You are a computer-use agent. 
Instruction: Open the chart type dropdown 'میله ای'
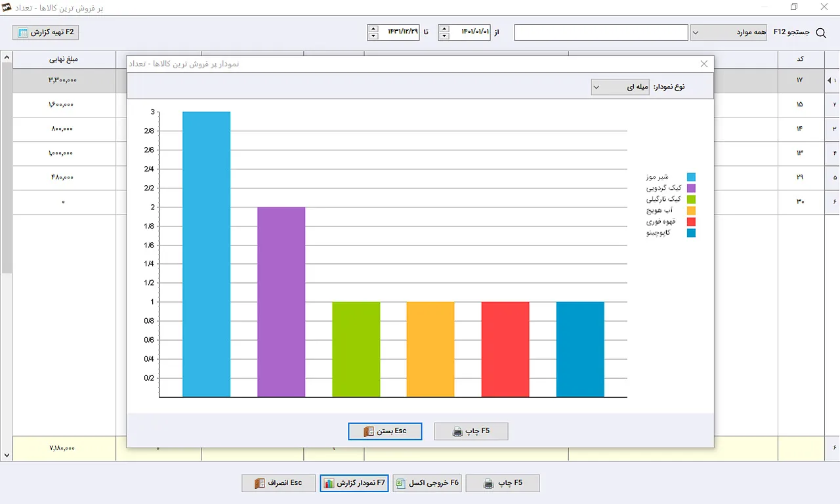tap(621, 87)
